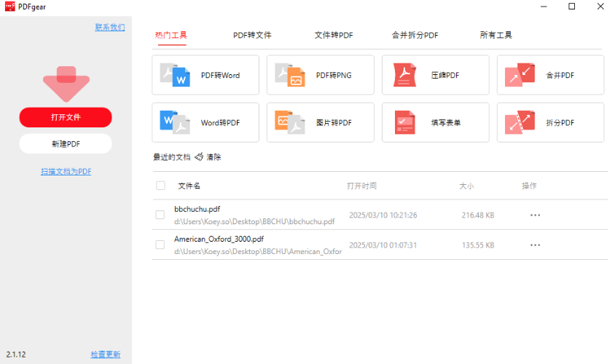Click the 文件名 column header
Screen dimensions: 615x364
coord(189,186)
